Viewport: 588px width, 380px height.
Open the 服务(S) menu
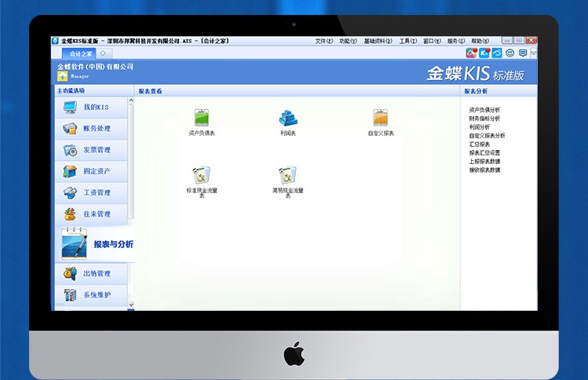point(456,41)
